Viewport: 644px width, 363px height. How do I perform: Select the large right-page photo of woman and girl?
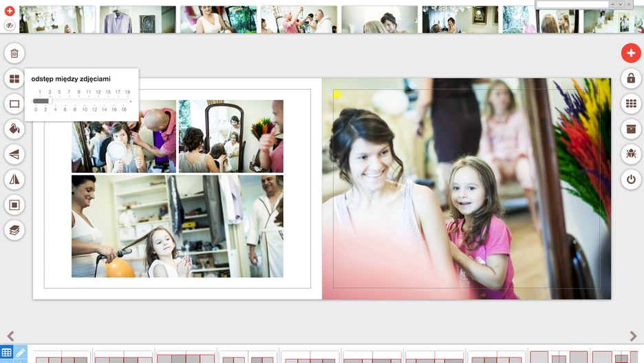click(x=466, y=189)
